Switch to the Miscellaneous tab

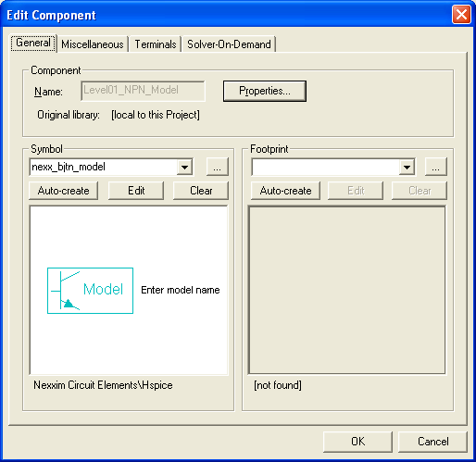(x=93, y=44)
